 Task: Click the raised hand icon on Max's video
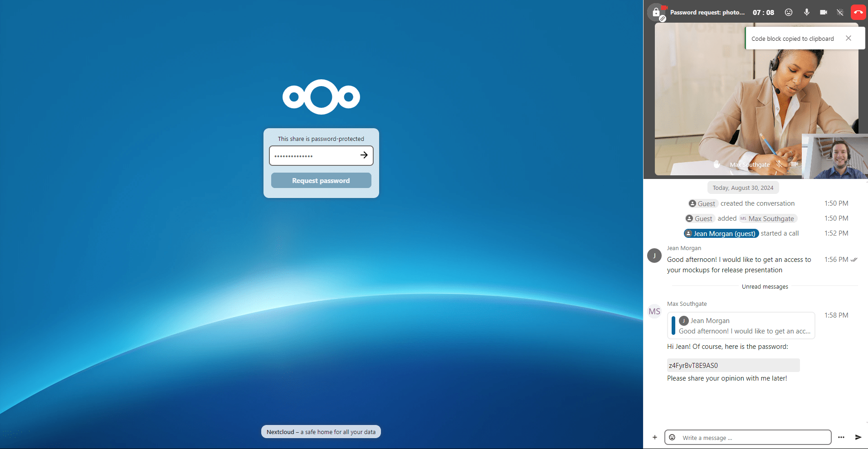click(717, 164)
